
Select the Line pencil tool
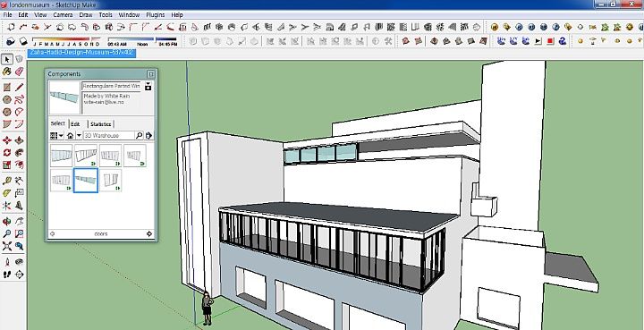19,88
